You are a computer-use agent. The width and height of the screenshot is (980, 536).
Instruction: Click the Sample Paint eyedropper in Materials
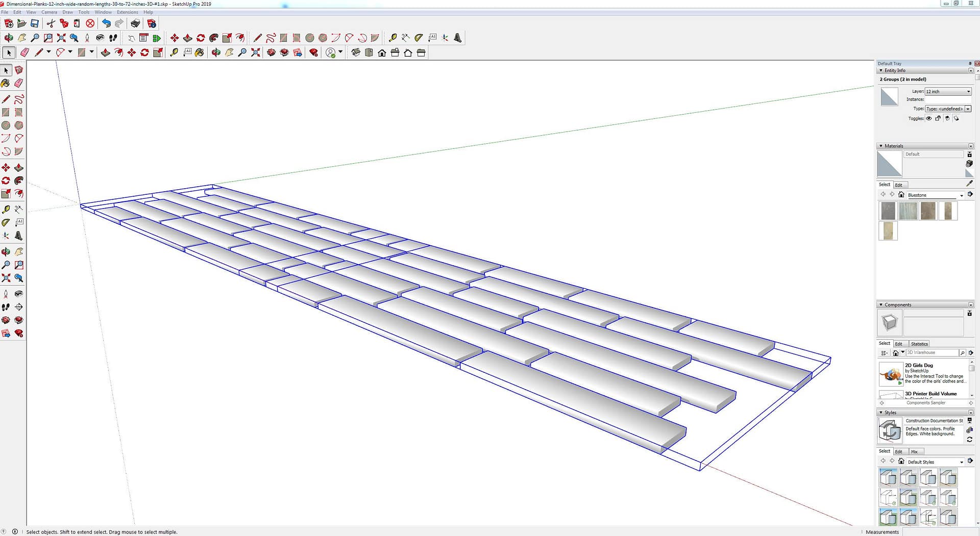(x=969, y=183)
